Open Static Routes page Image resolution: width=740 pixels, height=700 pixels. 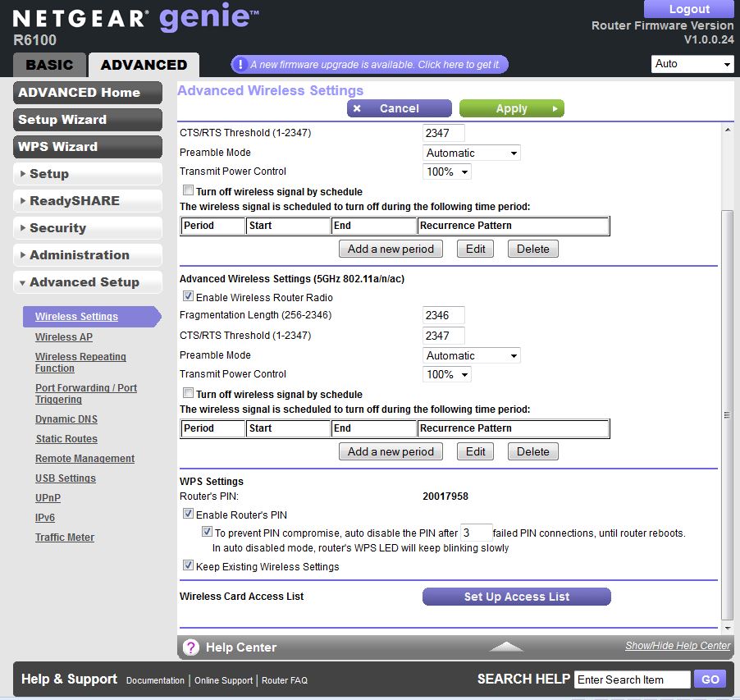pyautogui.click(x=66, y=439)
